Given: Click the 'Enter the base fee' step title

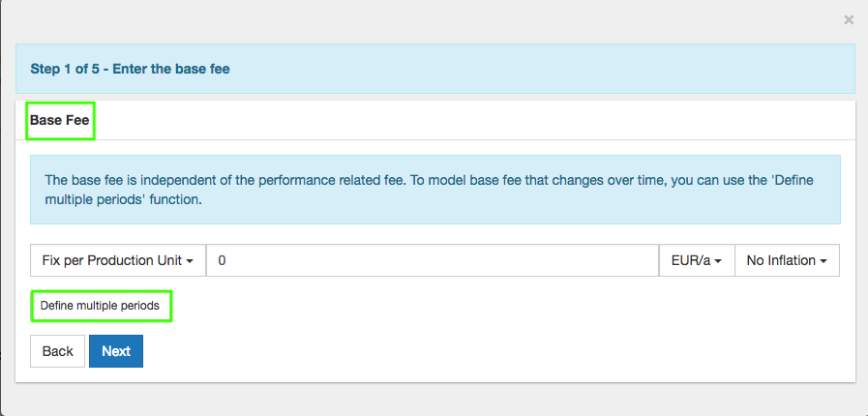Looking at the screenshot, I should coord(171,69).
